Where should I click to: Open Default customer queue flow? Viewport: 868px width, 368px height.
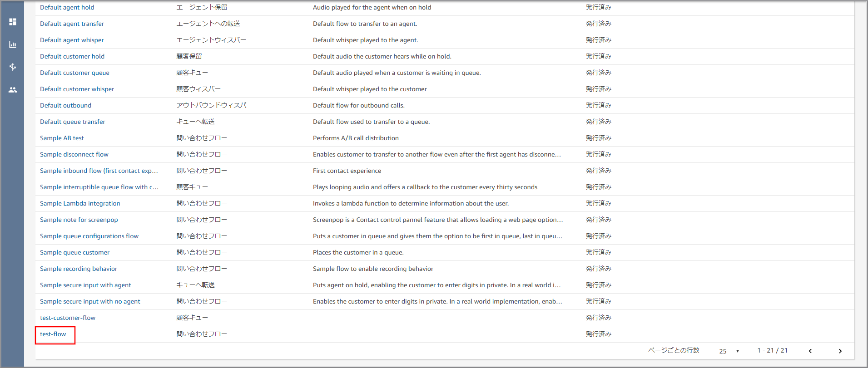tap(74, 73)
